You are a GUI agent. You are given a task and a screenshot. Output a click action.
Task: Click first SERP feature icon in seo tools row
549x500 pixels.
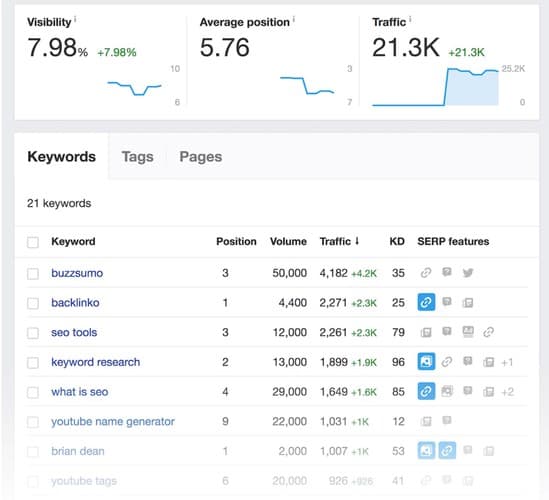[x=426, y=332]
